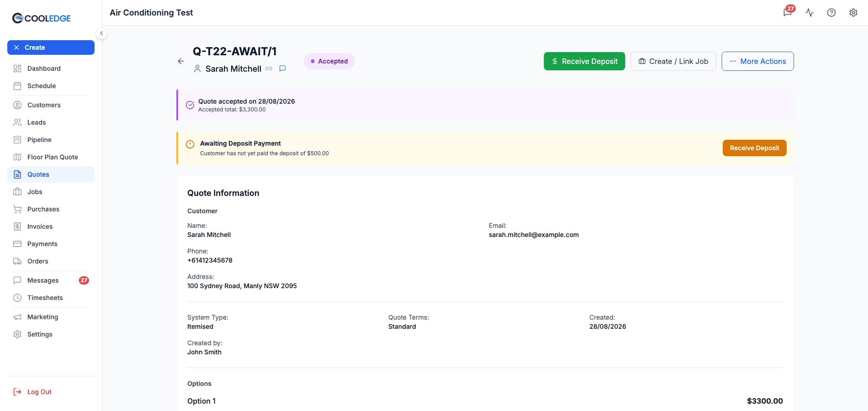Image resolution: width=868 pixels, height=411 pixels.
Task: Click the address 100 Sydney Road, Manly
Action: point(242,286)
